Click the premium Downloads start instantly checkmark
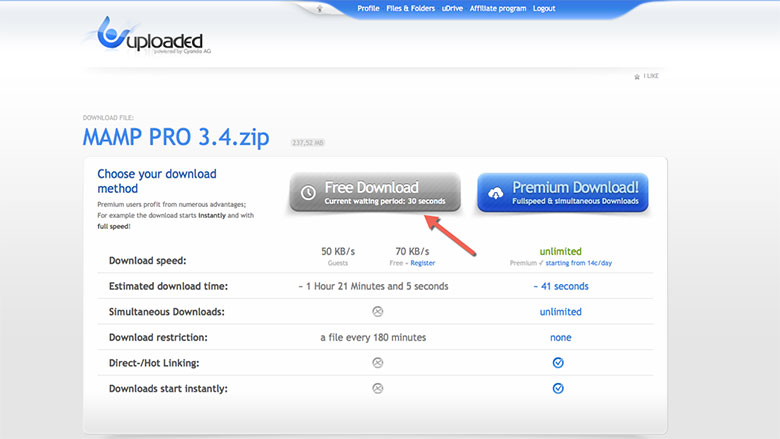The width and height of the screenshot is (780, 439). 559,388
